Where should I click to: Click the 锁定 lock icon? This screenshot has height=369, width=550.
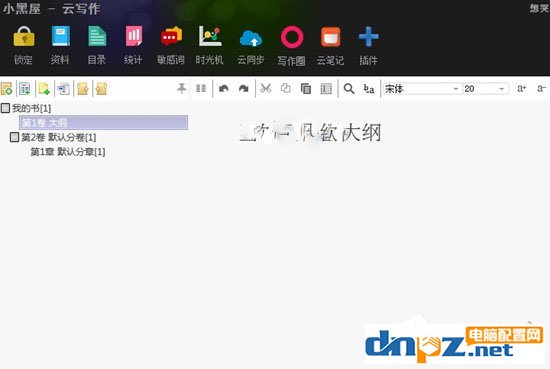pyautogui.click(x=24, y=36)
